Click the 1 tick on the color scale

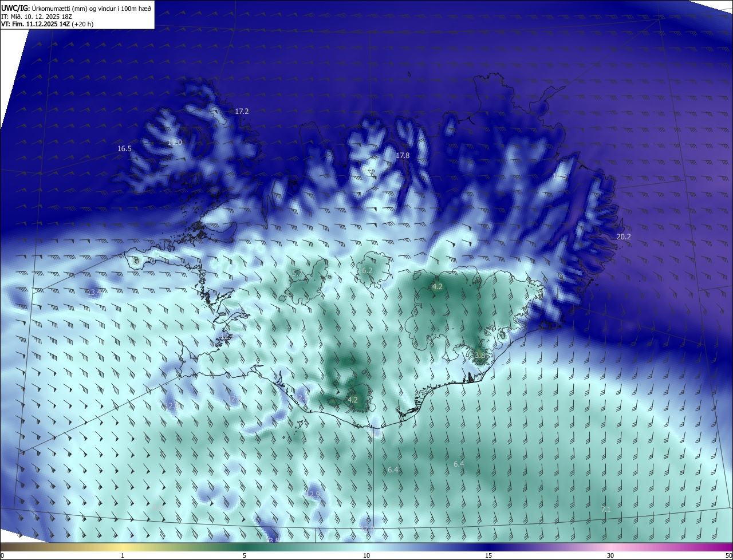tap(123, 555)
